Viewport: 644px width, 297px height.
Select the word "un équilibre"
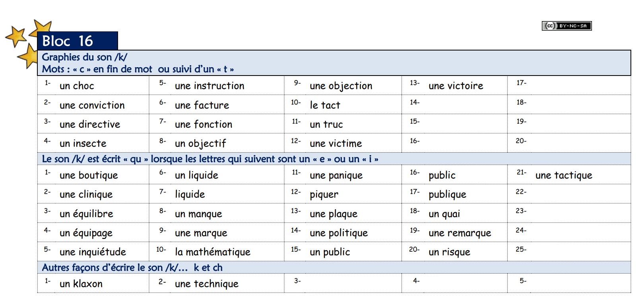click(86, 214)
